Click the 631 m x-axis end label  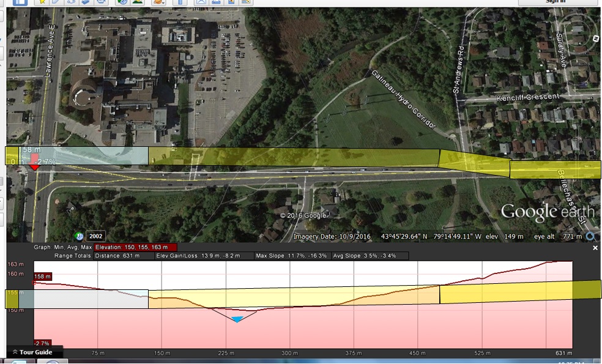coord(563,353)
